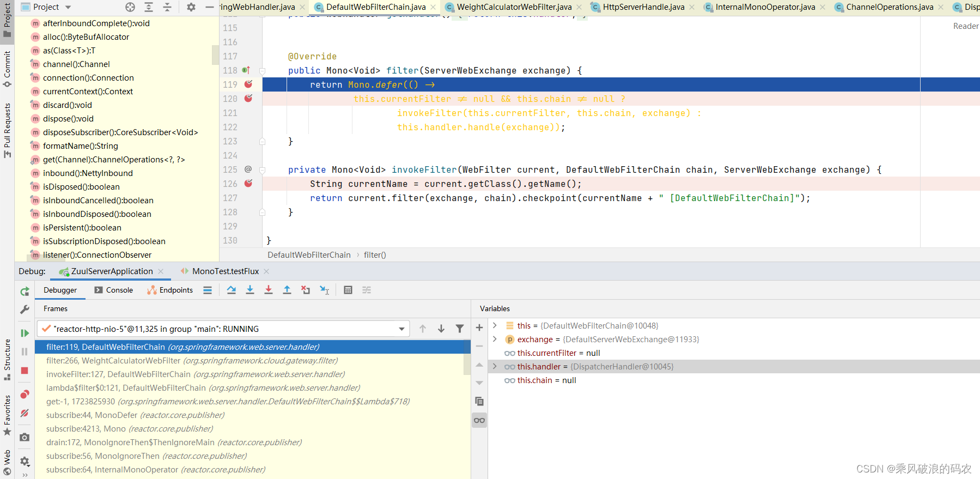Open the HttpServerHandle.java tab

click(x=643, y=7)
